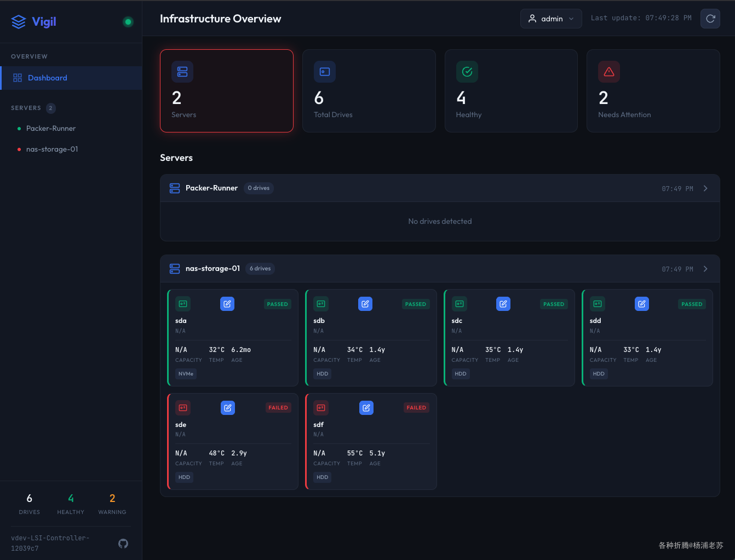Screen dimensions: 735x560
Task: Open the admin user dropdown
Action: point(550,19)
